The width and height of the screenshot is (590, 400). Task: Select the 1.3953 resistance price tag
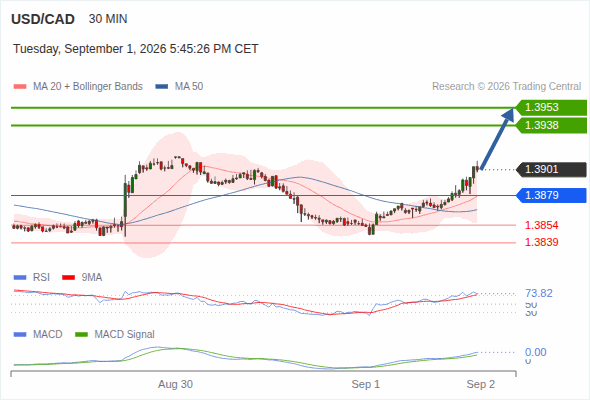click(551, 108)
